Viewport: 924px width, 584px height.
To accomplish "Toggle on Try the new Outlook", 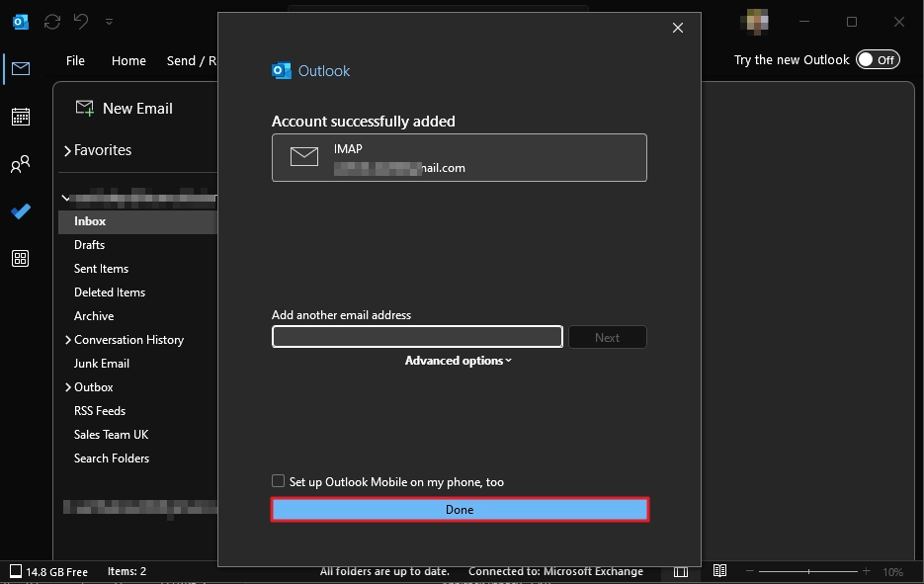I will [x=878, y=59].
